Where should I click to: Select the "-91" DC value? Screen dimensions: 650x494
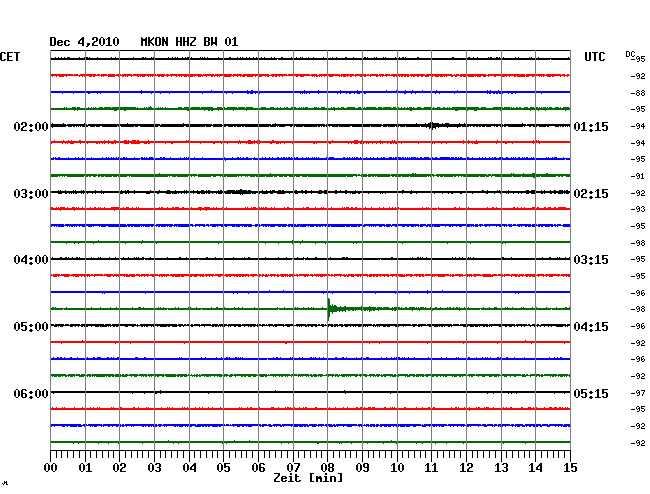[638, 176]
